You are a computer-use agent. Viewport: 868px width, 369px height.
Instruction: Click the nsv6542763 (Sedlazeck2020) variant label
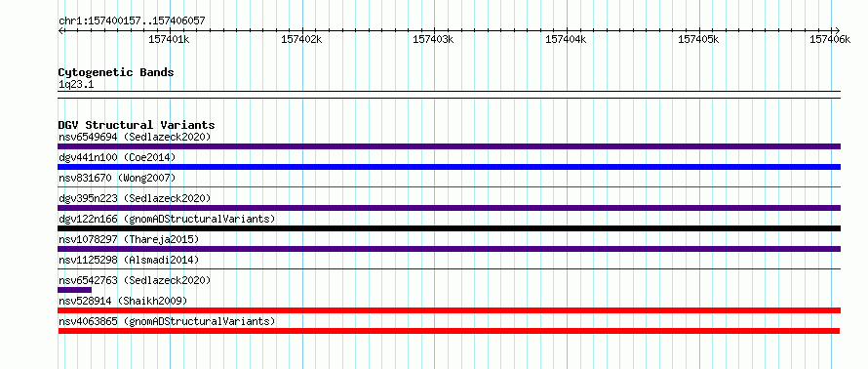tap(135, 280)
